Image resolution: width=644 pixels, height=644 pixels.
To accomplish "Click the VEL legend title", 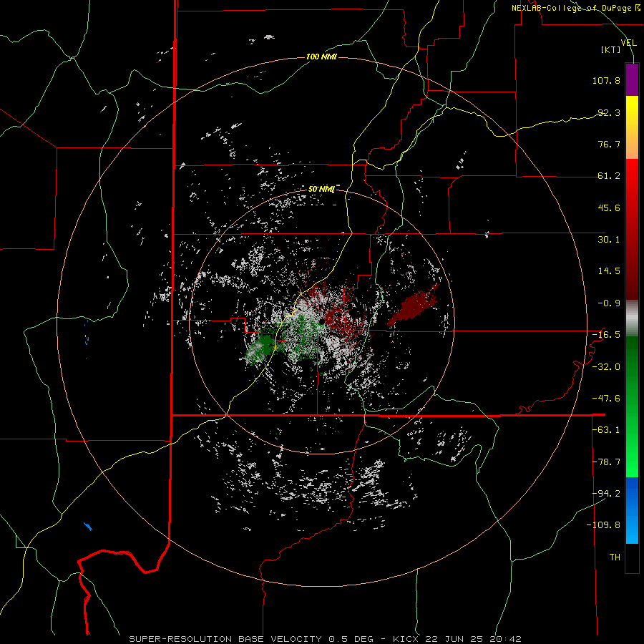I will pyautogui.click(x=628, y=42).
